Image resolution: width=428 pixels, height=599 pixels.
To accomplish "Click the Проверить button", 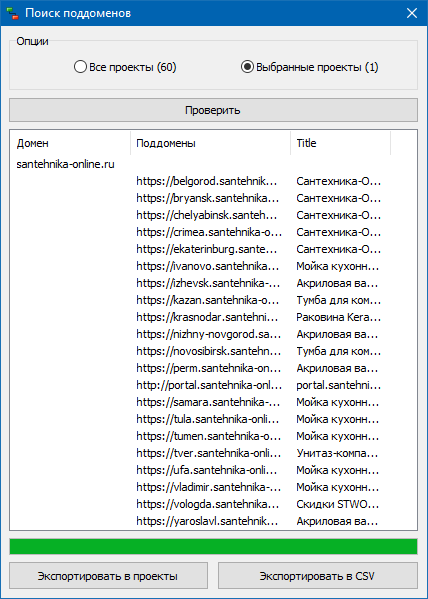I will [213, 110].
